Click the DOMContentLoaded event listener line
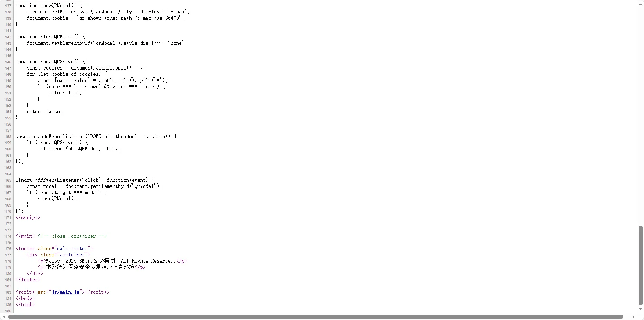This screenshot has height=320, width=644. pyautogui.click(x=96, y=136)
